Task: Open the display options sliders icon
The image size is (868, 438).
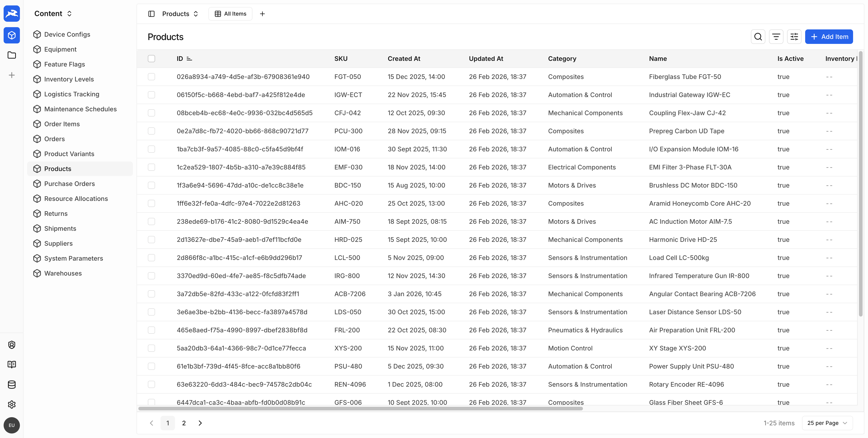Action: (794, 36)
